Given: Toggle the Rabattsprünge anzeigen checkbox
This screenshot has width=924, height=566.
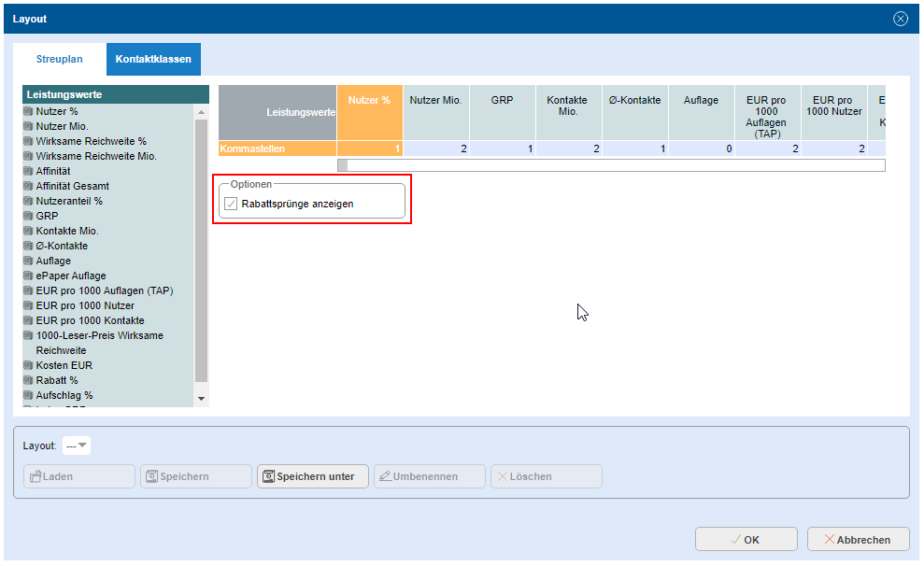Looking at the screenshot, I should click(231, 204).
